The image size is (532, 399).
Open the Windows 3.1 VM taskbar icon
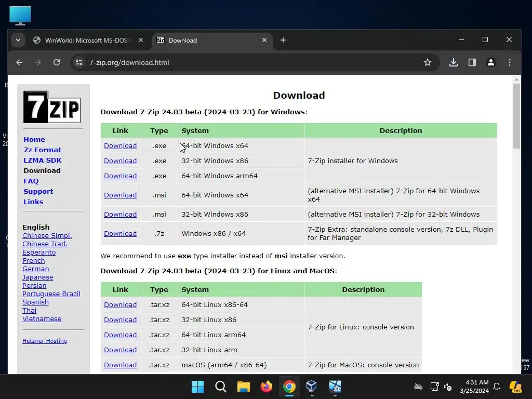point(335,387)
